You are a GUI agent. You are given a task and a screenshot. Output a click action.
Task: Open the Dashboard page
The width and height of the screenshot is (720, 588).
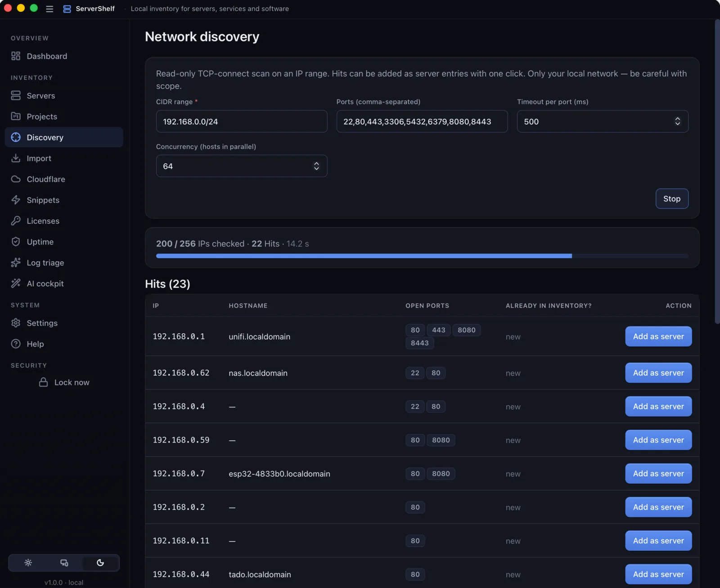tap(64, 56)
